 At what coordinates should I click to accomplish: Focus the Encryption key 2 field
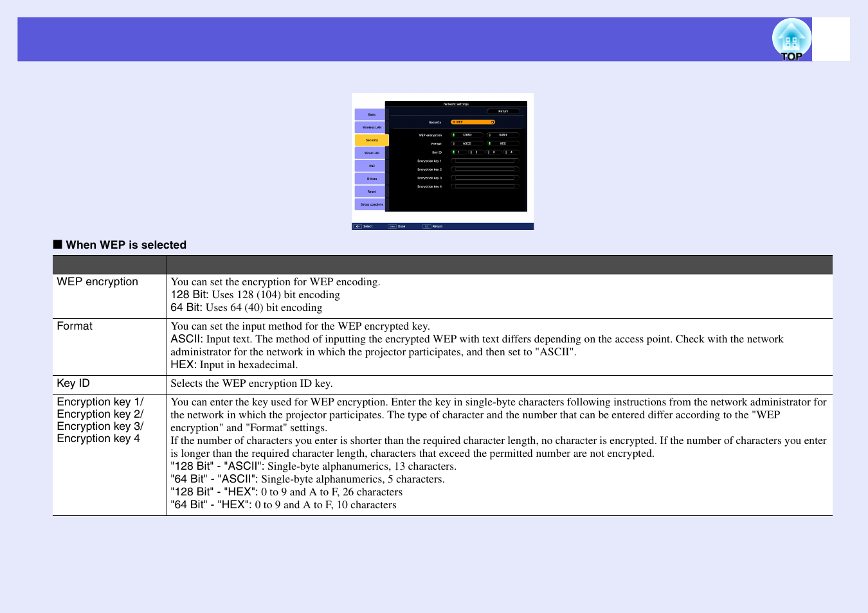[485, 169]
